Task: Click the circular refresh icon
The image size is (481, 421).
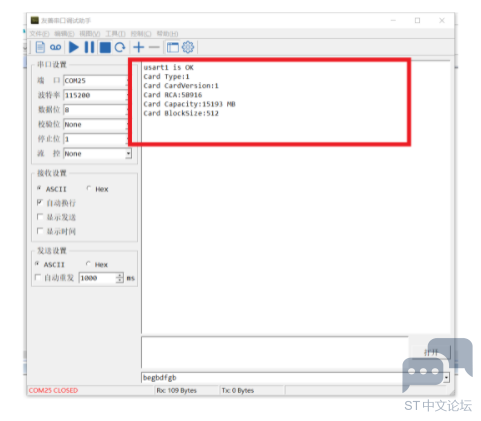Action: pyautogui.click(x=120, y=47)
